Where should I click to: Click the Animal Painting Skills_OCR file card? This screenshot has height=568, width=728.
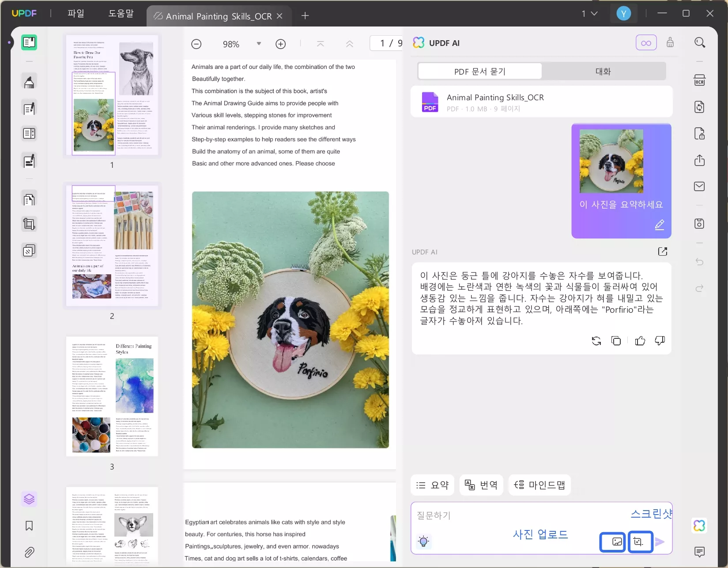click(542, 102)
